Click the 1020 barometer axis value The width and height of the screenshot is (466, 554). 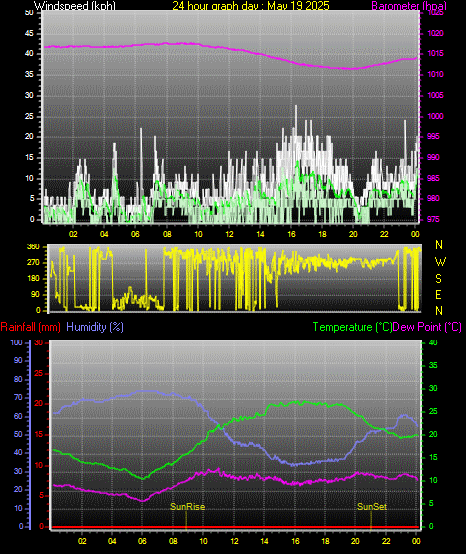click(435, 33)
